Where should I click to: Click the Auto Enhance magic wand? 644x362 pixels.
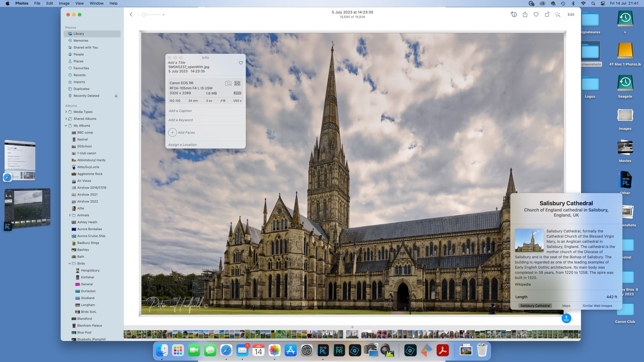[558, 14]
